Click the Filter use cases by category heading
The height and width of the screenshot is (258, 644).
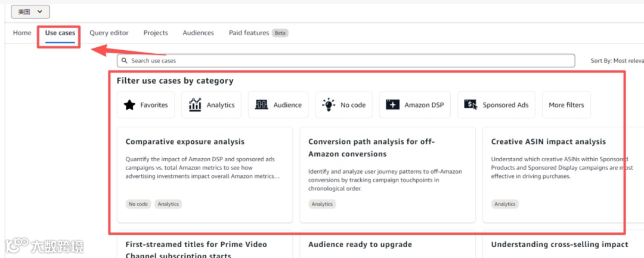175,81
